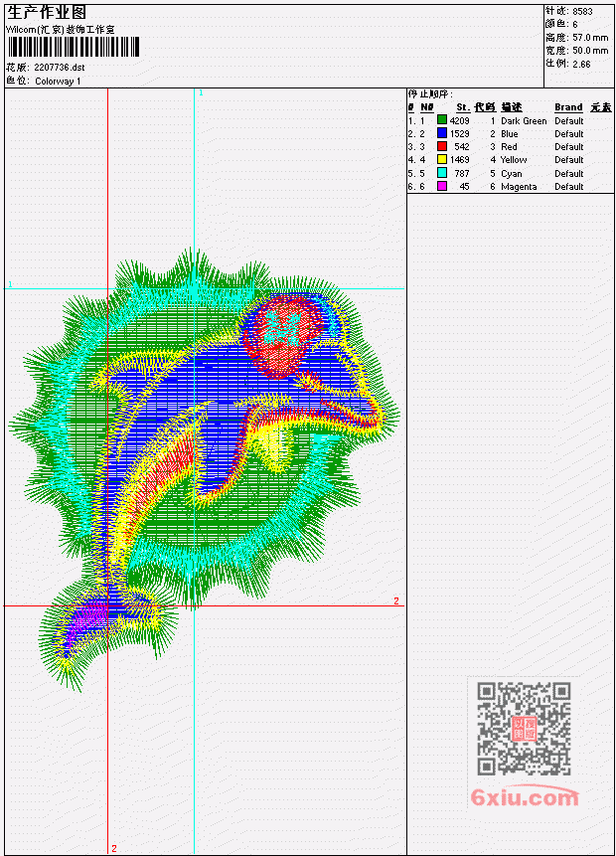
Task: Click Default brand in Dark Green row
Action: (x=568, y=121)
